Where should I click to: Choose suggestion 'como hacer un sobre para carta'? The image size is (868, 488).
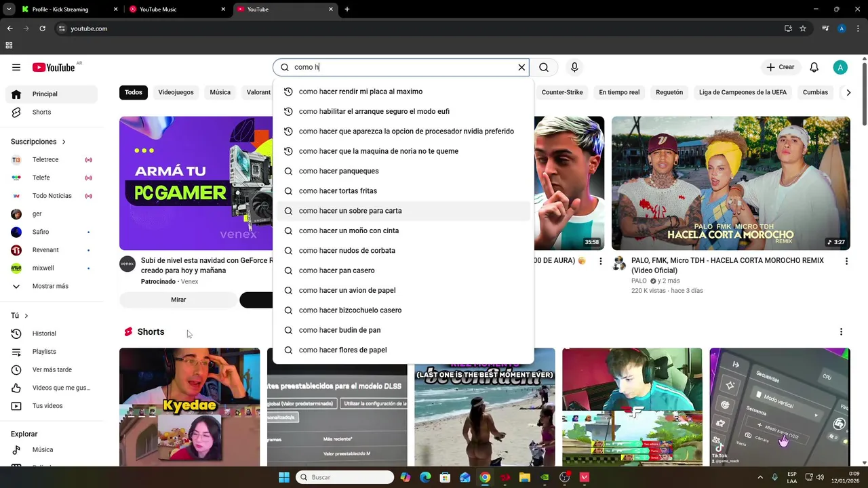pyautogui.click(x=403, y=211)
